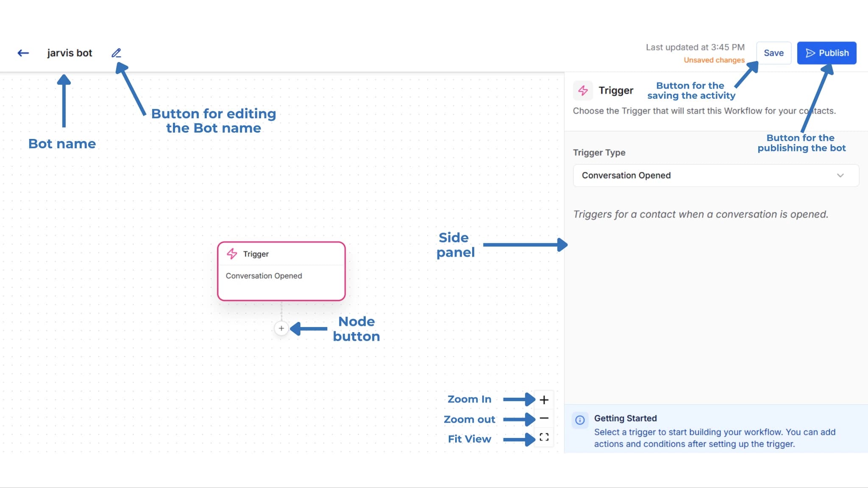Click the back arrow to leave the bot editor
This screenshot has width=868, height=488.
tap(24, 53)
